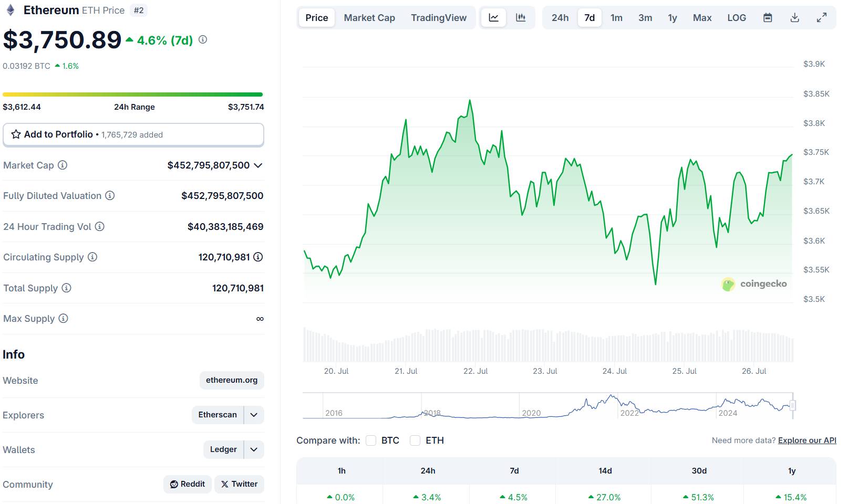Open Max Supply info icon

63,318
